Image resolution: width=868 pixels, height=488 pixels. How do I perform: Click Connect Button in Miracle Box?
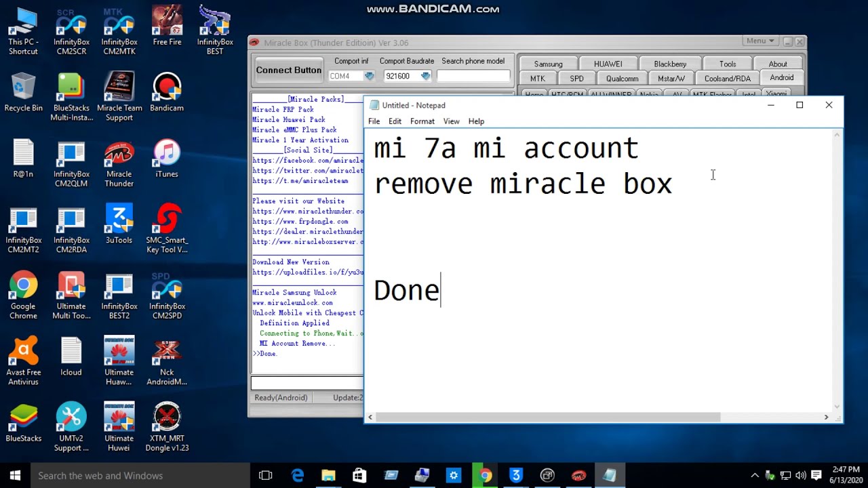click(289, 70)
